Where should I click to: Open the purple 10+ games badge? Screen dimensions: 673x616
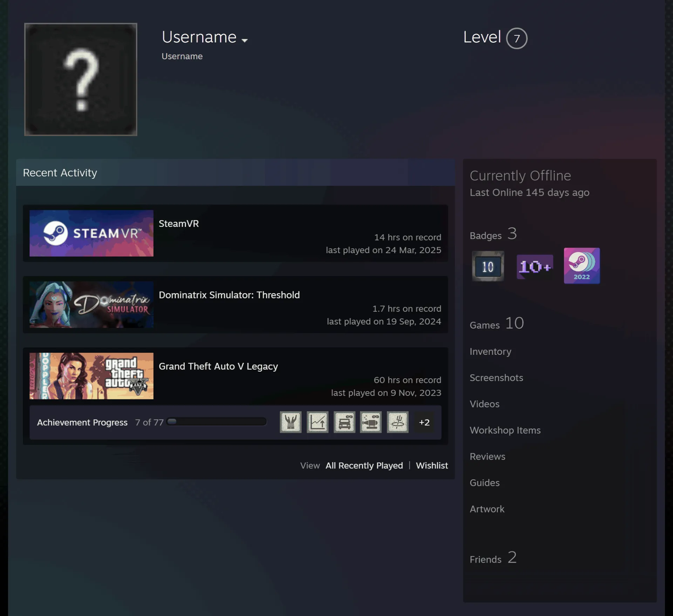point(535,267)
